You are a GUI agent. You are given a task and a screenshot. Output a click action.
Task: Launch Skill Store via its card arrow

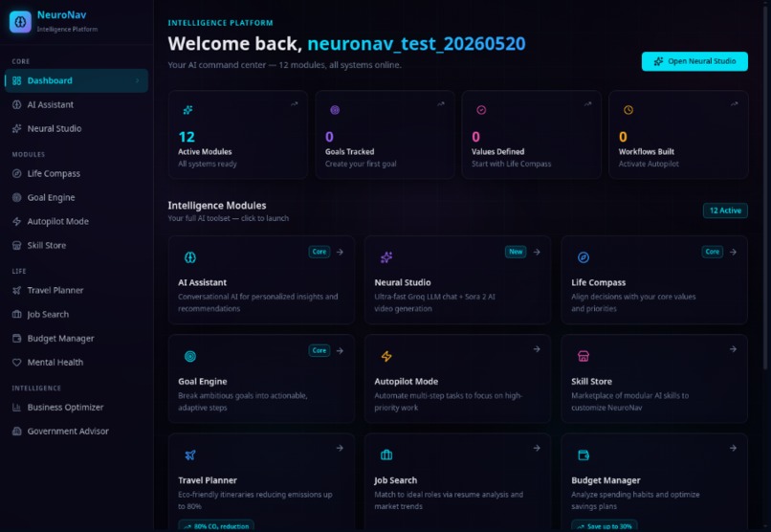point(733,349)
